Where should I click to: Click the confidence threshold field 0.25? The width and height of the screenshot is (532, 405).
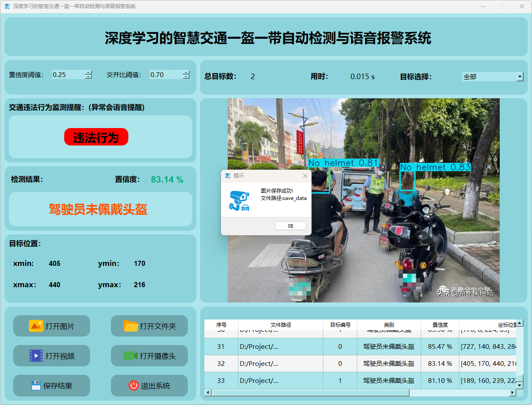67,74
